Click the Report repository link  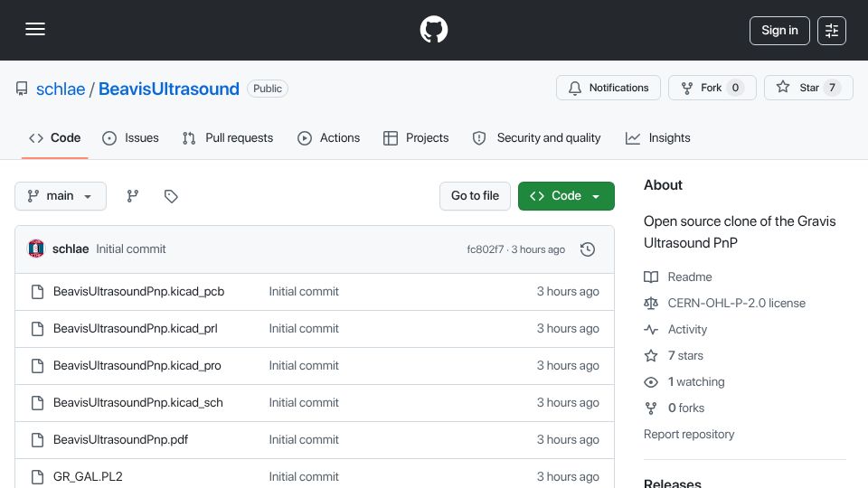click(689, 435)
